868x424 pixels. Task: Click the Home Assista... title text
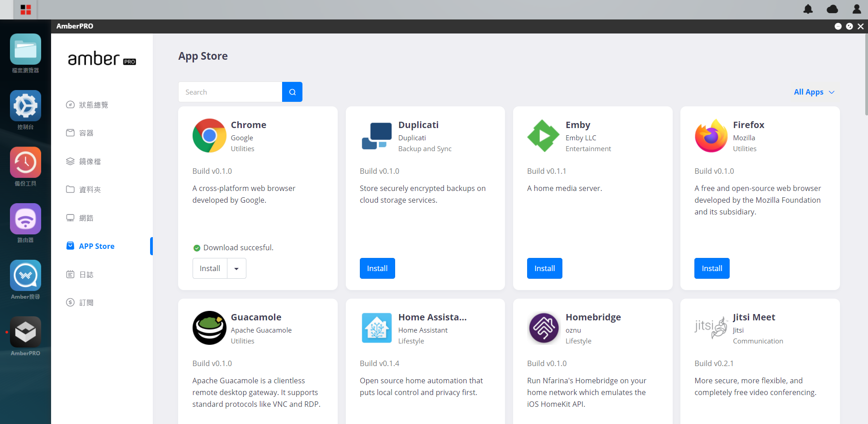click(432, 317)
